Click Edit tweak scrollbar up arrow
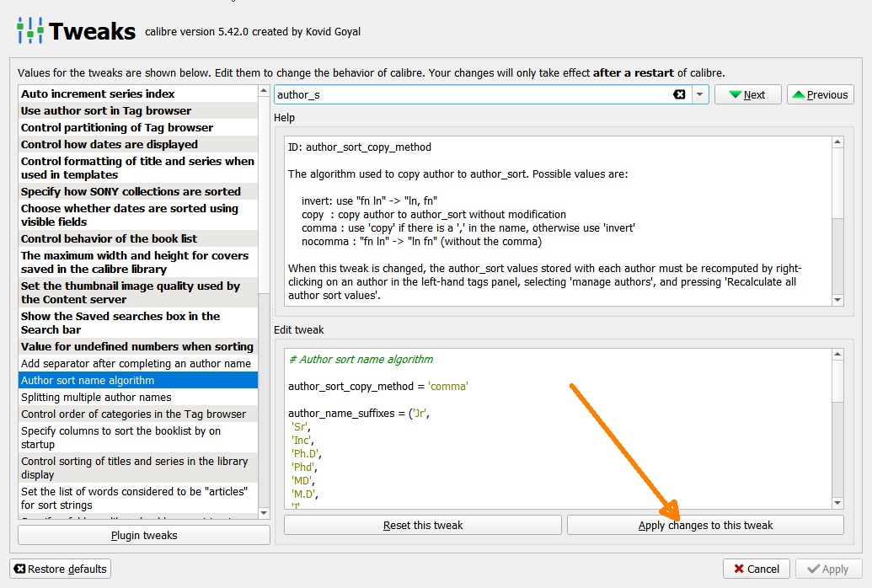 point(837,355)
